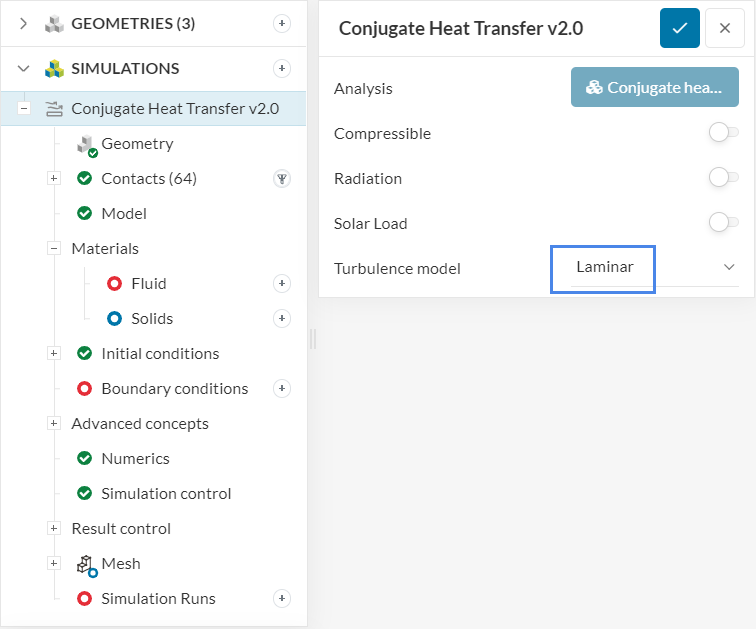Add a new simulation with plus icon
The width and height of the screenshot is (756, 629).
(x=282, y=68)
